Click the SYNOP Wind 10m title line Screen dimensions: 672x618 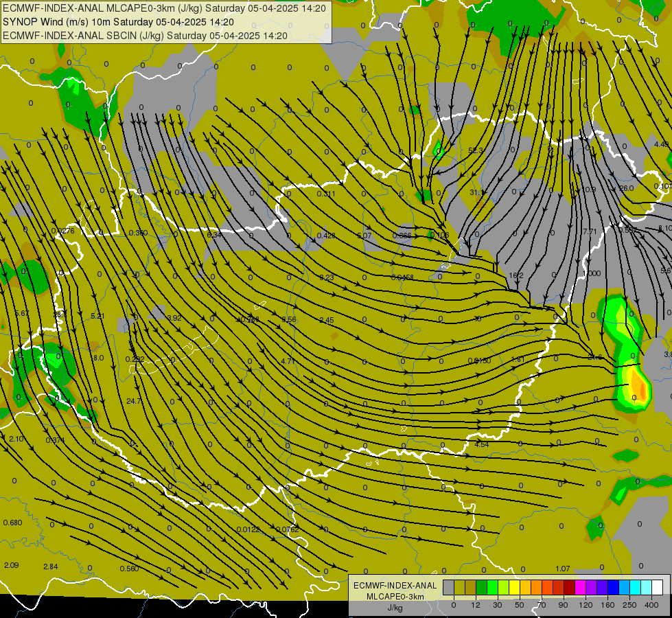pos(118,22)
